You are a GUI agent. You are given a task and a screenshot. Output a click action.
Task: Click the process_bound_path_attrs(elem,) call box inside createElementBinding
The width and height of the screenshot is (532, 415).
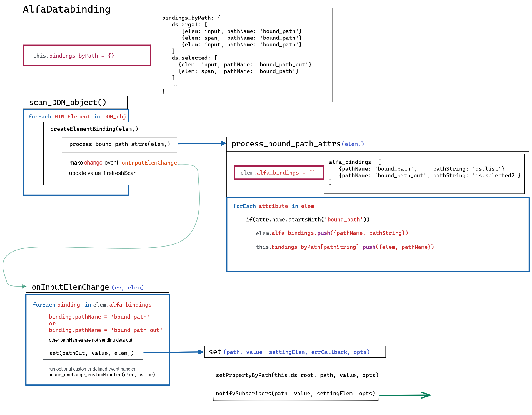click(x=119, y=144)
